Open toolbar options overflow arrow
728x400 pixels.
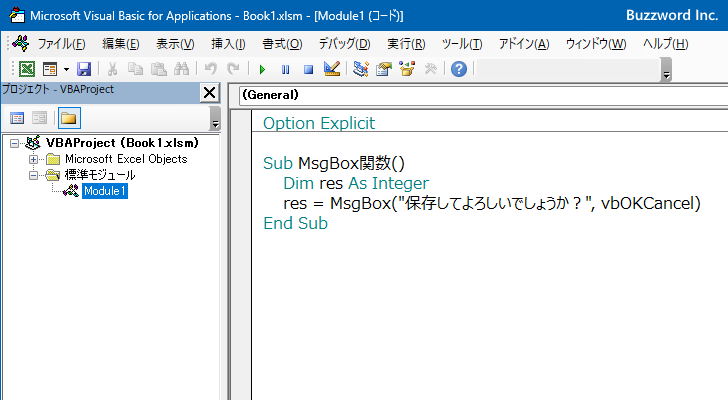666,70
